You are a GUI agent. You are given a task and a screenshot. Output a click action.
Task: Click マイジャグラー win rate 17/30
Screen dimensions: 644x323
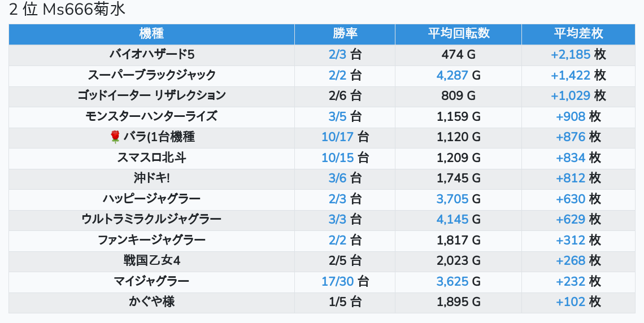point(338,281)
